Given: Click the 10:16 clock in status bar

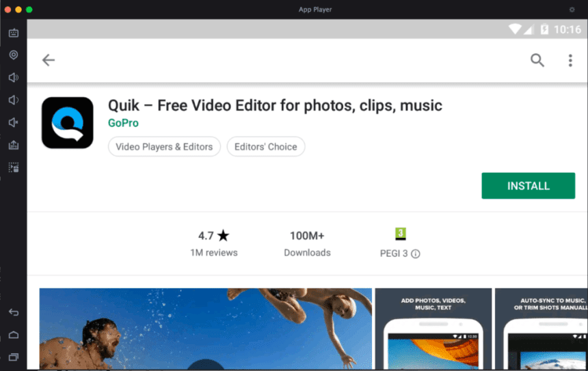Looking at the screenshot, I should click(x=567, y=29).
